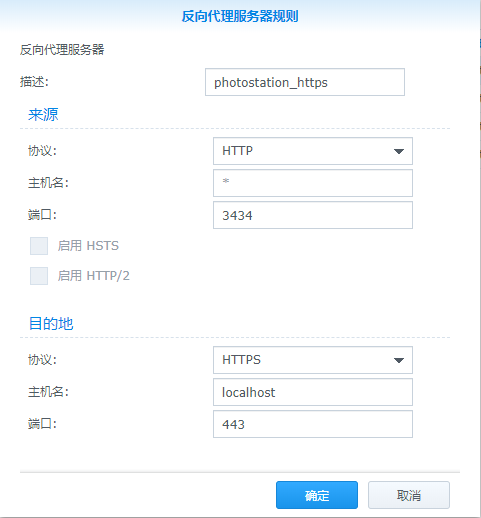This screenshot has height=518, width=481.
Task: Enable the 启用 HSTS checkbox
Action: (39, 246)
